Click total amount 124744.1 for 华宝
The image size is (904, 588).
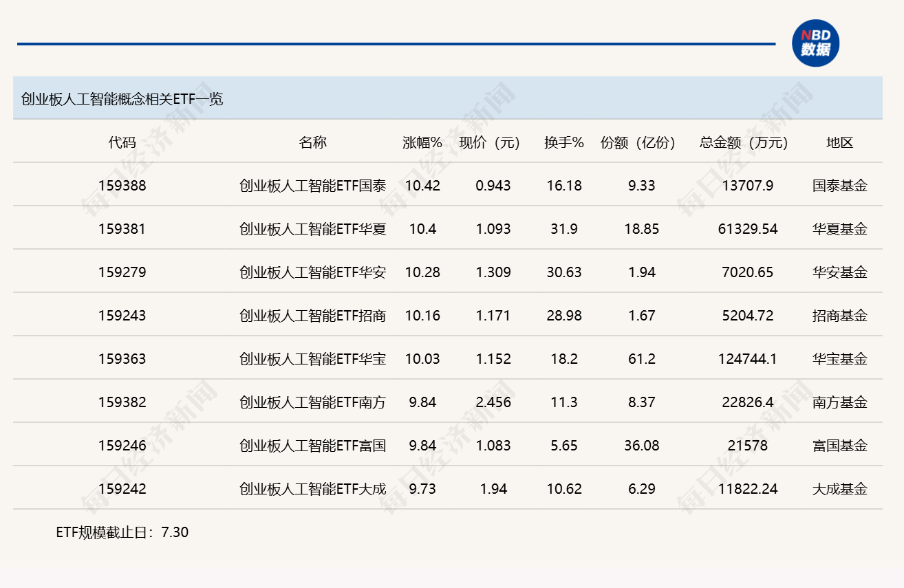tap(748, 359)
